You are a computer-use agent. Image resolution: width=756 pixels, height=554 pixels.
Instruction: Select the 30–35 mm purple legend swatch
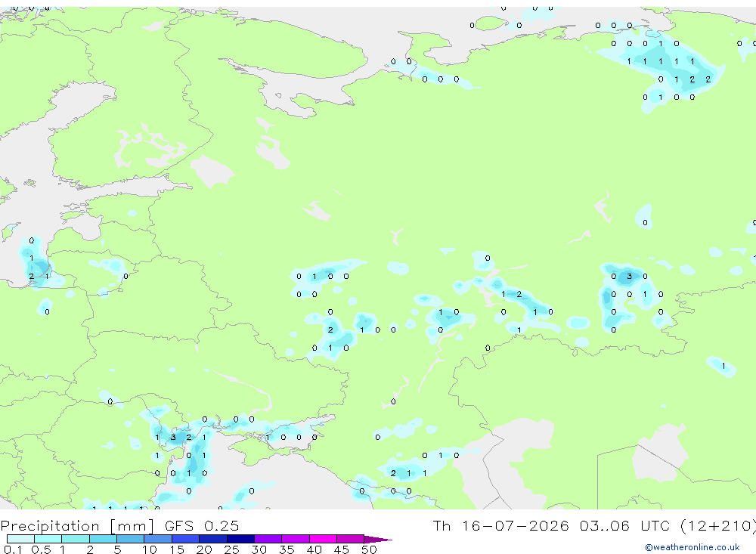pos(268,539)
